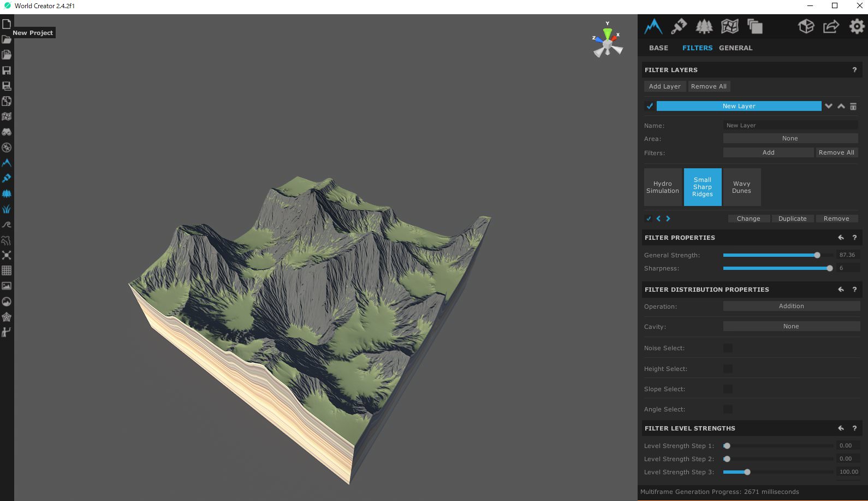Select the Wavy Dunes filter tile

[x=742, y=187]
